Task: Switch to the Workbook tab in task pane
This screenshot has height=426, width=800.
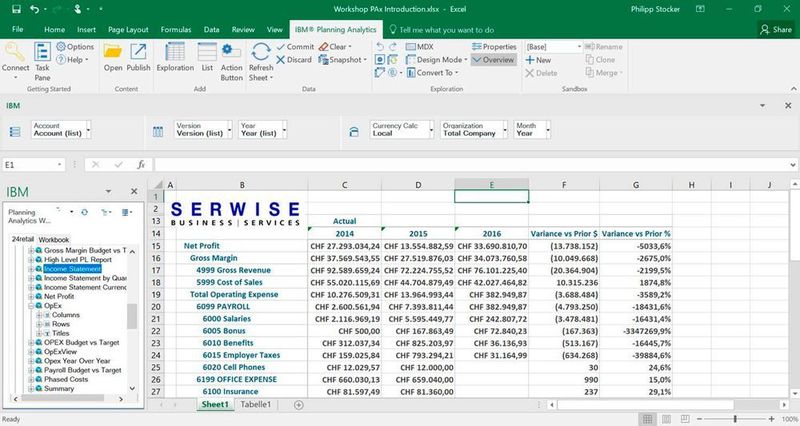Action: pos(54,239)
